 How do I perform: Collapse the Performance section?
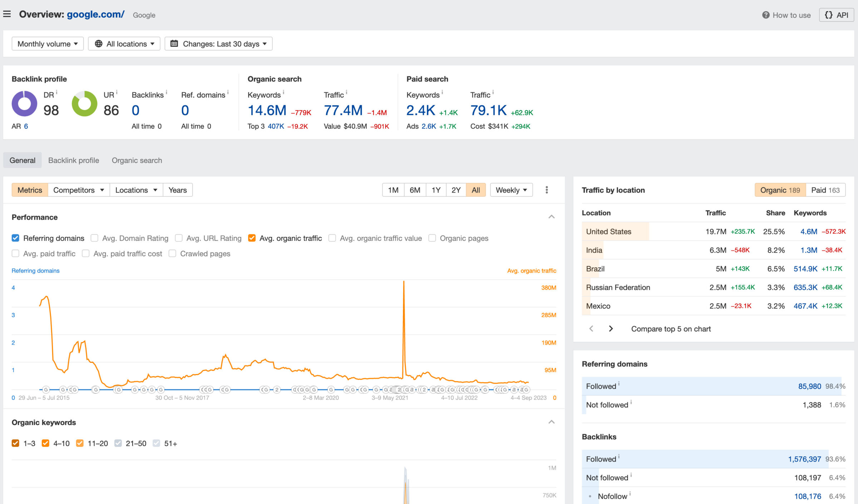552,217
